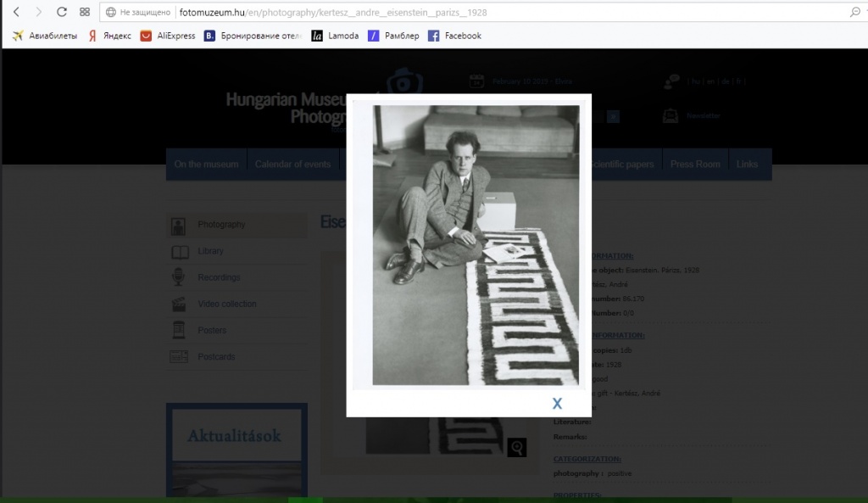Click the site search arrow button

613,116
